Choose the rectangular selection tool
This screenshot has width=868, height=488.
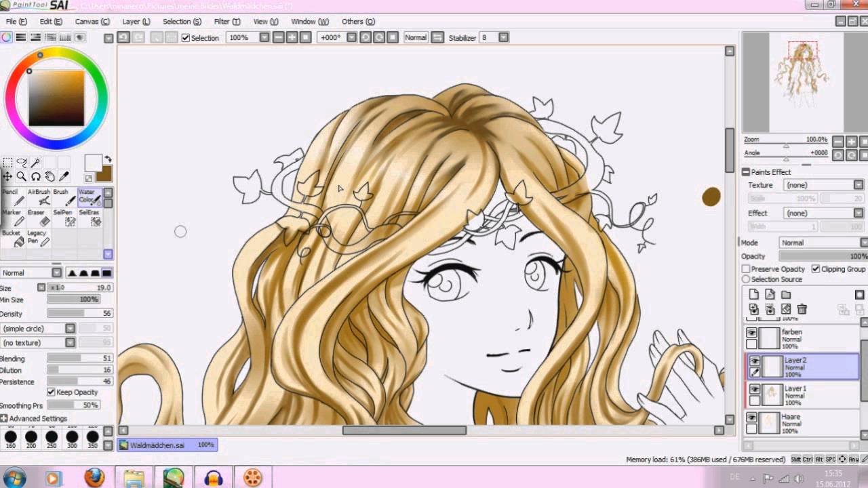coord(7,163)
